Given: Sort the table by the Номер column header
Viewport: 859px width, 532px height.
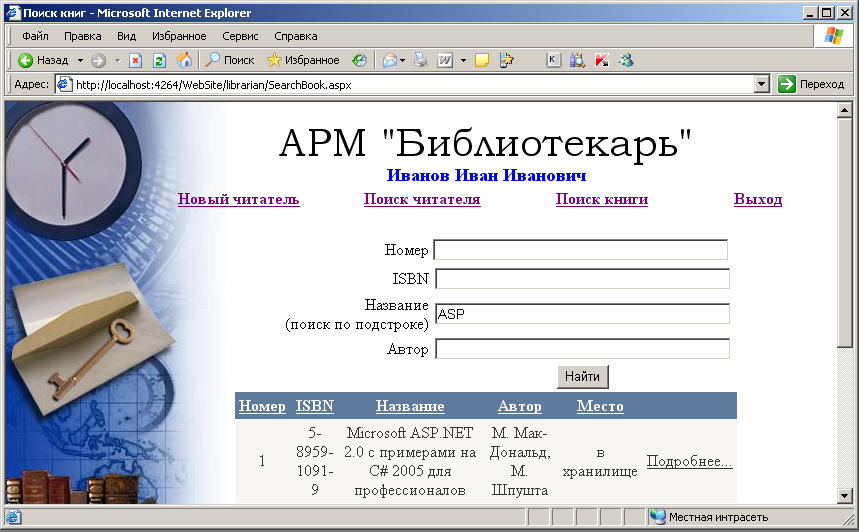Looking at the screenshot, I should coord(262,406).
